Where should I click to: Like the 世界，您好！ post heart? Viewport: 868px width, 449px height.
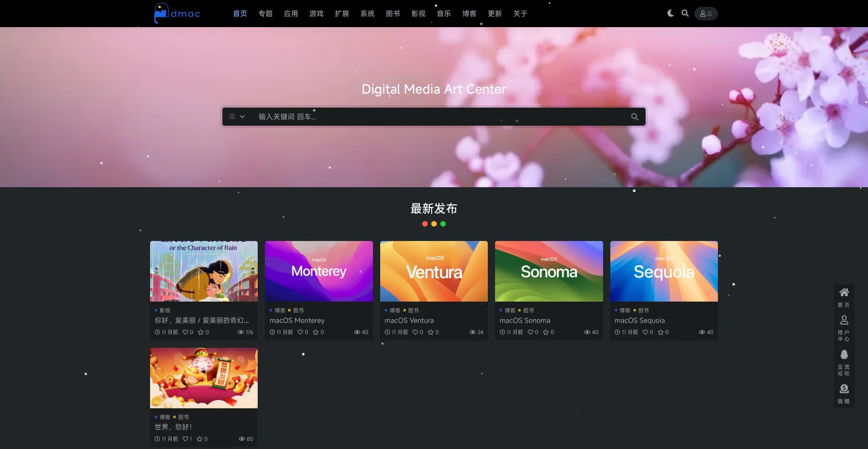pyautogui.click(x=185, y=439)
